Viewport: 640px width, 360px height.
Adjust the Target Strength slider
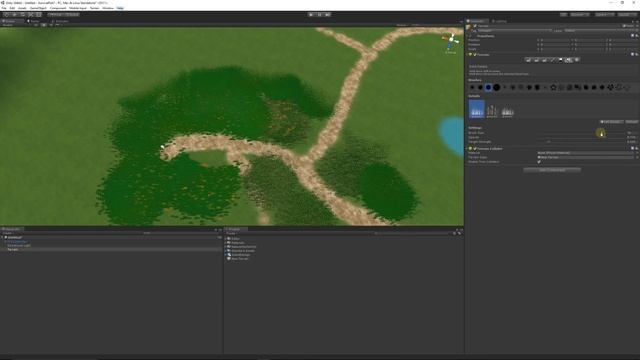pyautogui.click(x=581, y=142)
